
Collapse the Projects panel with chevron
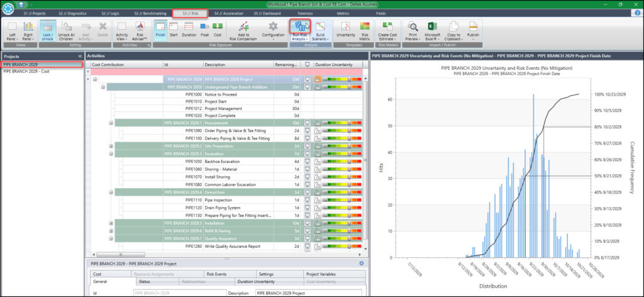point(79,56)
